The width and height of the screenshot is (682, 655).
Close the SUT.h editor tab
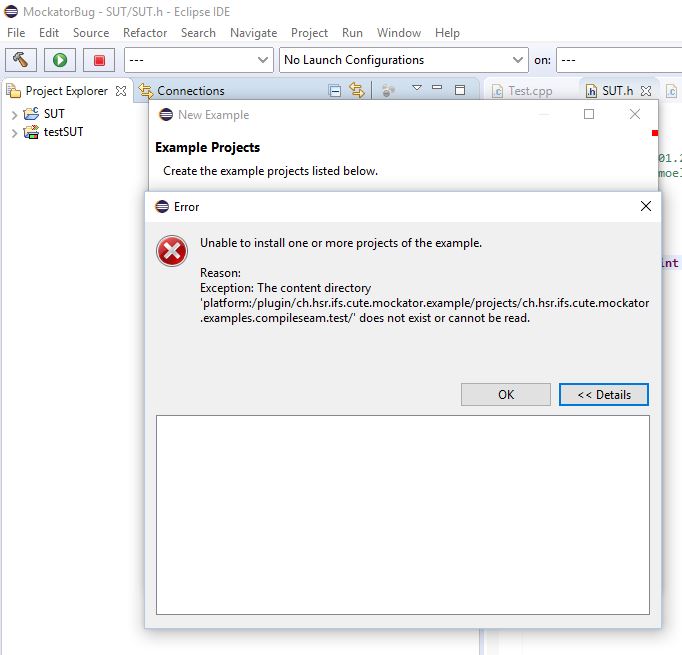646,91
